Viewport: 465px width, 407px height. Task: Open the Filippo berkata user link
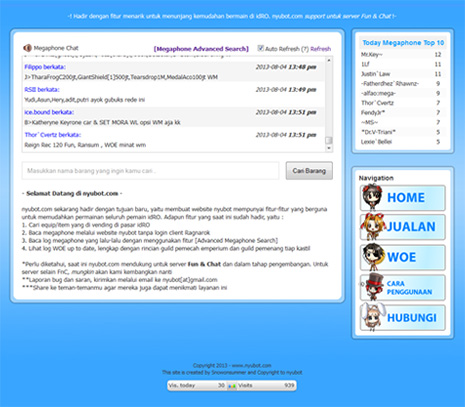tap(45, 67)
